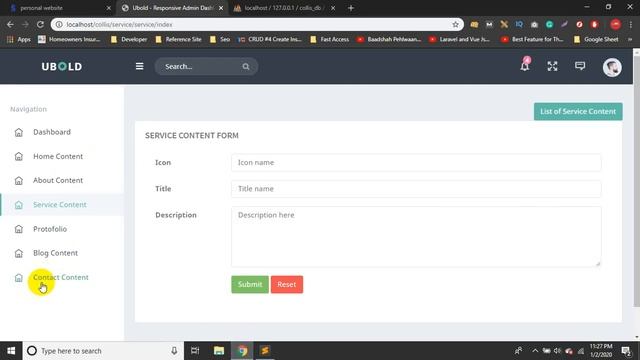The width and height of the screenshot is (640, 360).
Task: Open File Explorer from the taskbar
Action: tap(219, 351)
